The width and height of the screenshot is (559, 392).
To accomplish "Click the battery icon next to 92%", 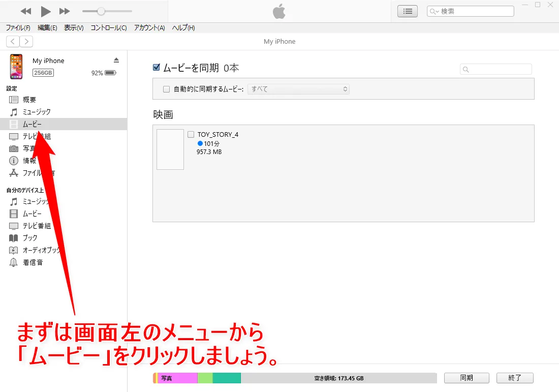I will 110,73.
